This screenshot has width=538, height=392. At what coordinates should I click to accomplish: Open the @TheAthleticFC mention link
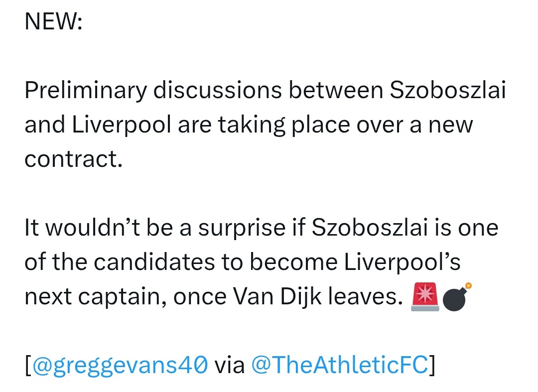point(340,366)
